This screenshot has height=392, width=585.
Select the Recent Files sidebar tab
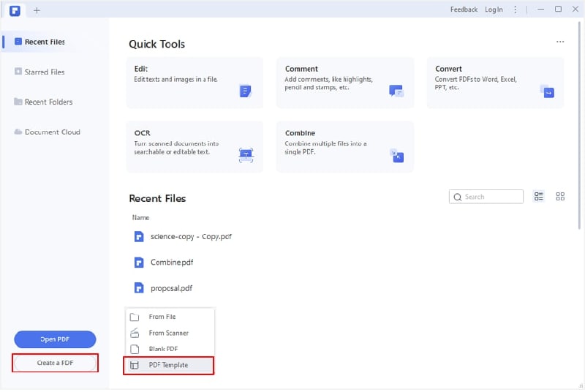(45, 42)
